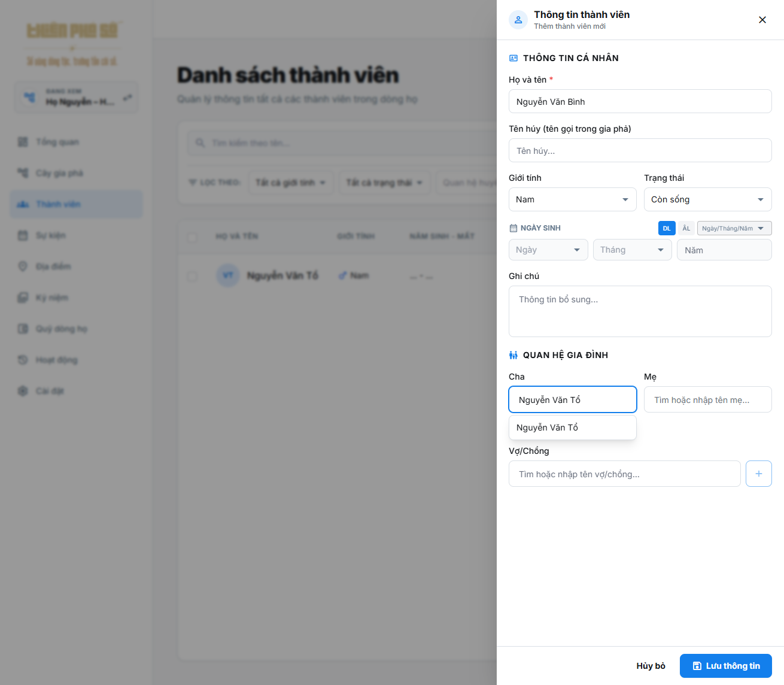Click the Cài đặt gear icon
The height and width of the screenshot is (685, 784).
23,391
